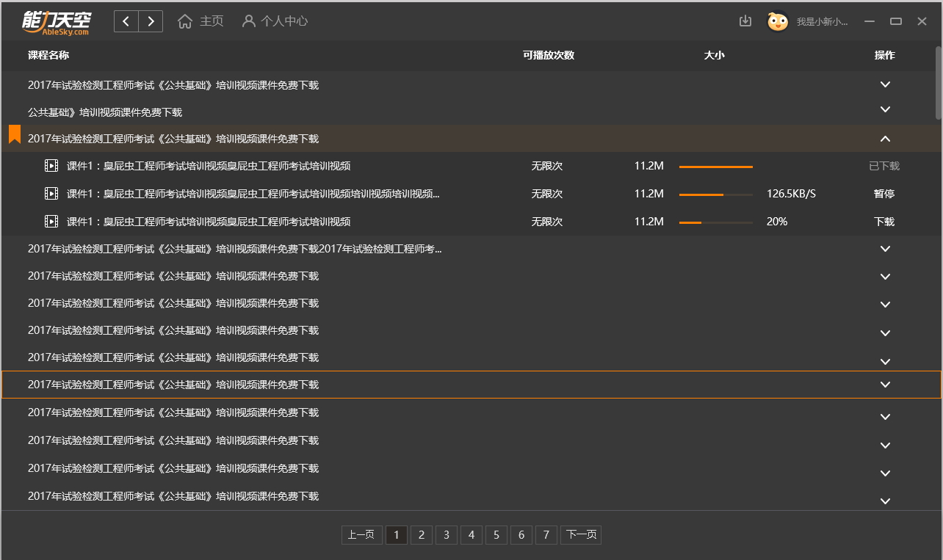943x560 pixels.
Task: Click the forward navigation arrow
Action: tap(151, 21)
